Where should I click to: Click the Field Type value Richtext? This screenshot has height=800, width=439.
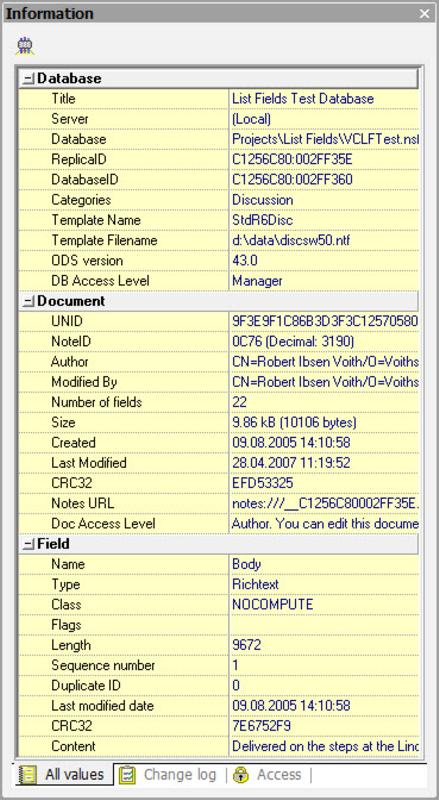point(256,584)
